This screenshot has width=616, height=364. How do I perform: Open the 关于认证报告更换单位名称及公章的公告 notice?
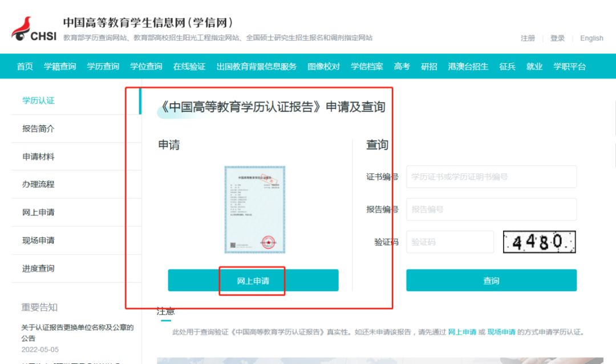coord(78,333)
